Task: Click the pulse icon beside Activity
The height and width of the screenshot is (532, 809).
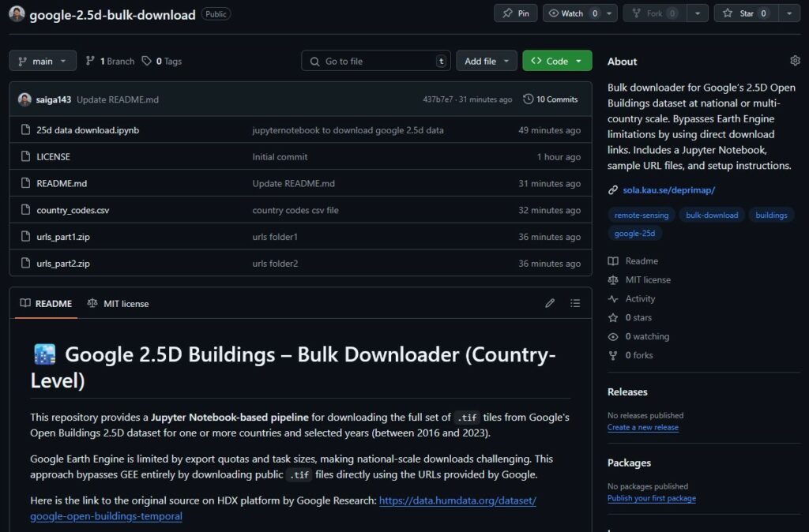Action: pos(613,299)
